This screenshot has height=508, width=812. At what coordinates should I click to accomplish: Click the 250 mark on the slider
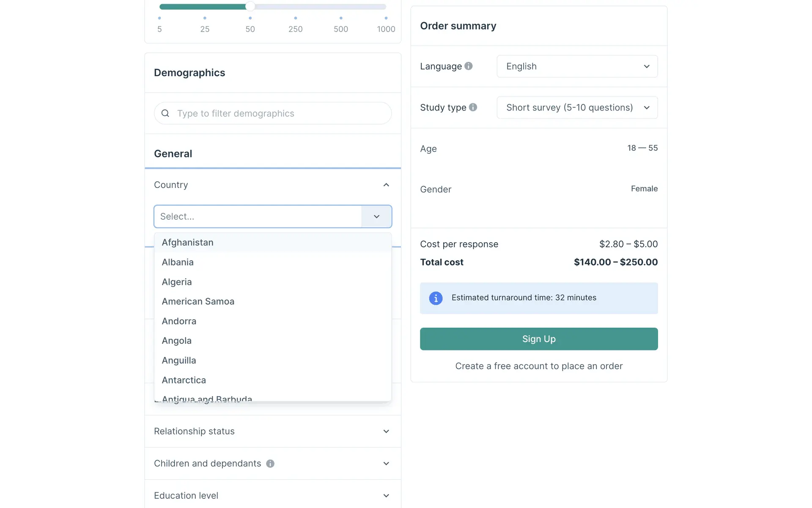[296, 18]
